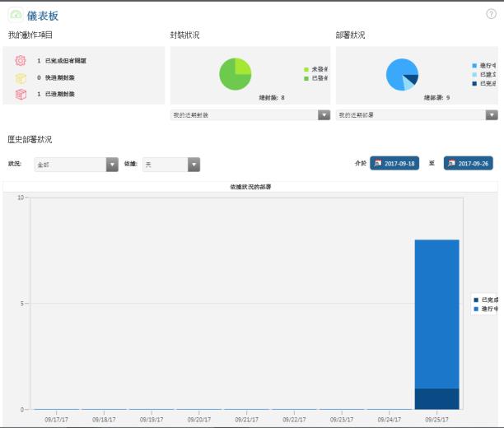Screen dimensions: 504x428
Task: Click the 已完成 legend entry beside bar chart
Action: click(x=486, y=300)
